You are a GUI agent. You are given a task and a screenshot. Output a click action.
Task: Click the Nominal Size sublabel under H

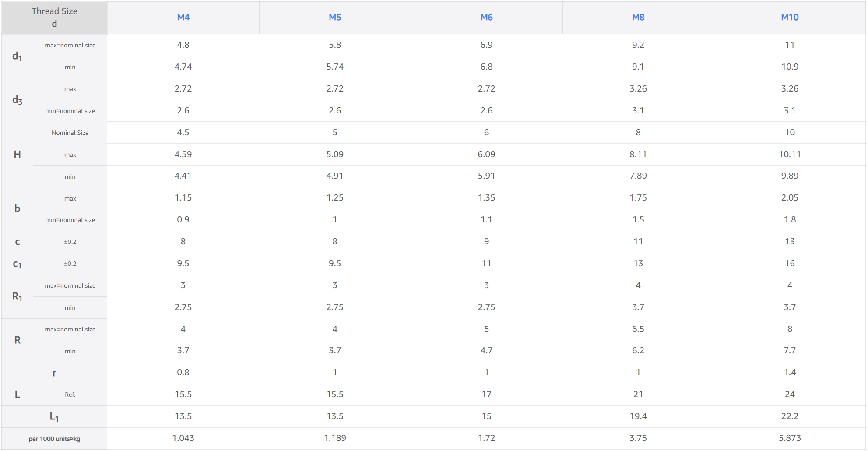tap(70, 133)
